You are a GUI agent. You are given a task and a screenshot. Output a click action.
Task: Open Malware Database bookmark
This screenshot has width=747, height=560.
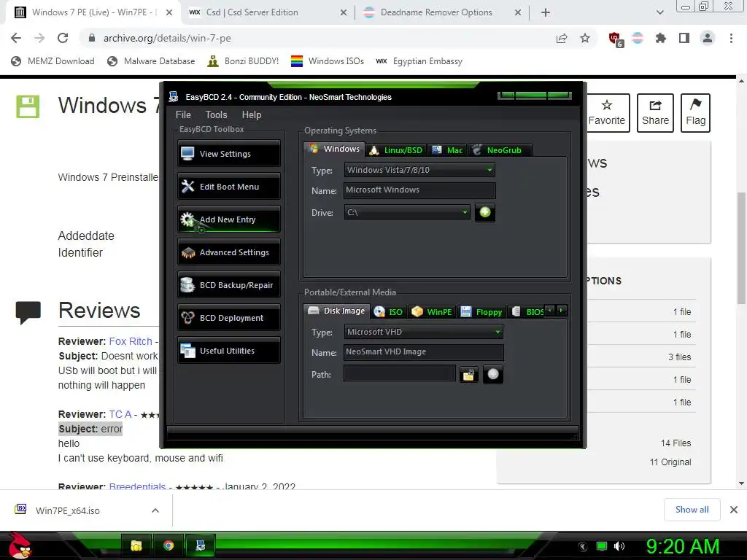(152, 61)
